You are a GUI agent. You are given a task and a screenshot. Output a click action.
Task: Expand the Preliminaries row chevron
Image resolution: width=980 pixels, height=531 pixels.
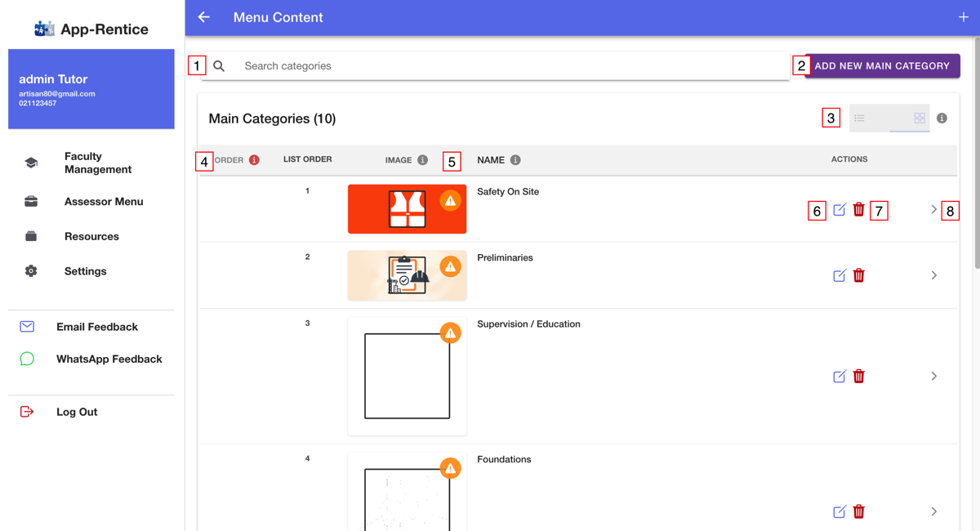(934, 275)
